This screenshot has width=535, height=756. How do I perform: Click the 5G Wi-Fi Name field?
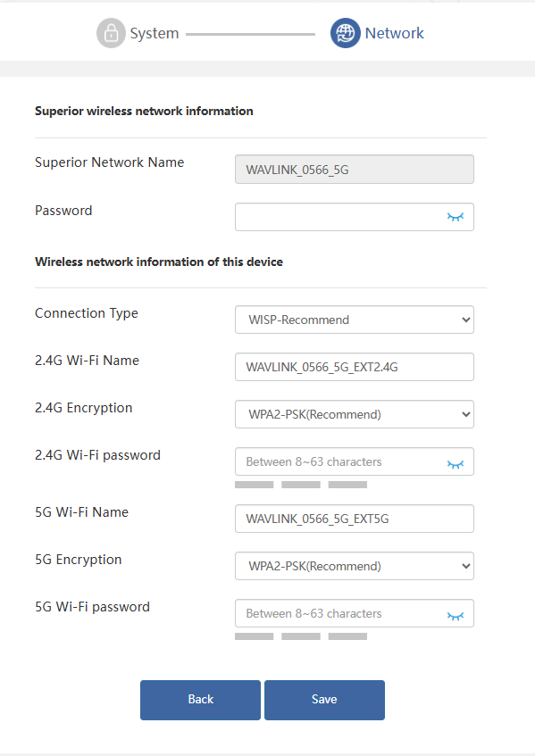tap(354, 519)
